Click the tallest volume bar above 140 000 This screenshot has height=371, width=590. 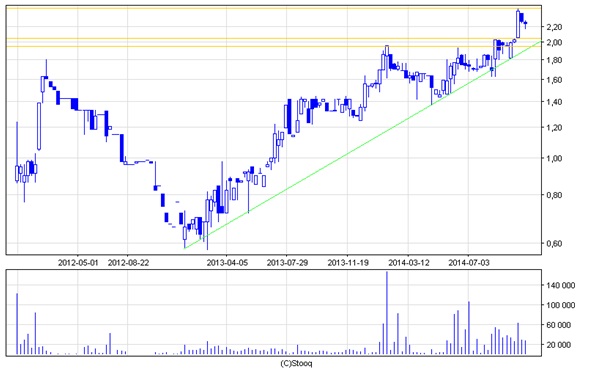[387, 313]
